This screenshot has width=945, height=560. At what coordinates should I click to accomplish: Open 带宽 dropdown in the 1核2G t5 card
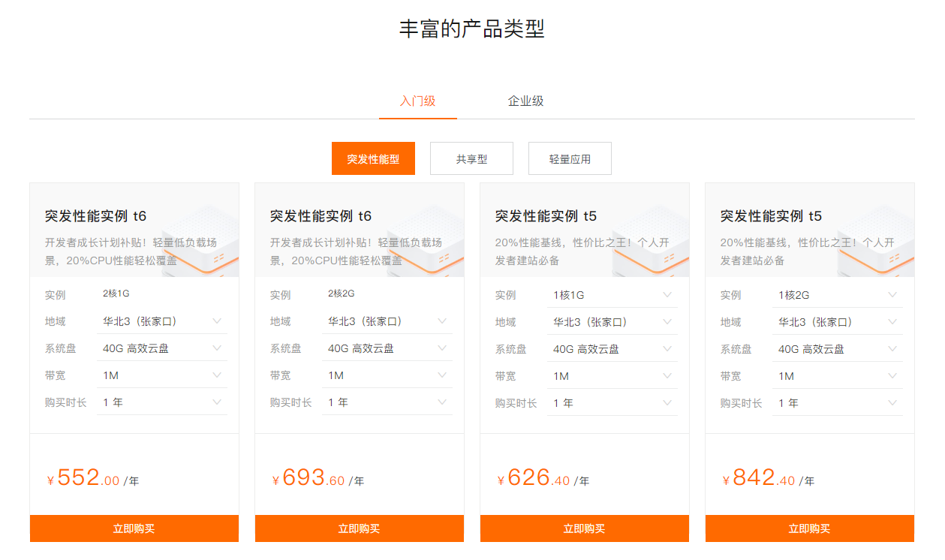pyautogui.click(x=838, y=376)
